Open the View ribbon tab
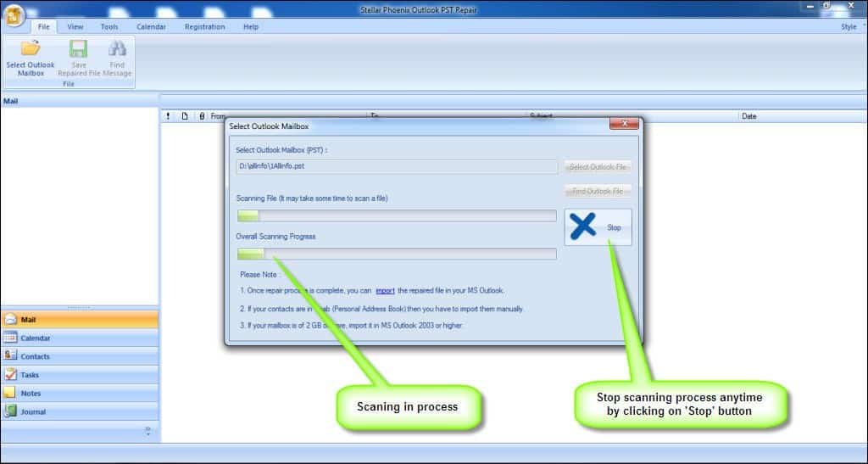Viewport: 868px width, 464px height. (75, 26)
